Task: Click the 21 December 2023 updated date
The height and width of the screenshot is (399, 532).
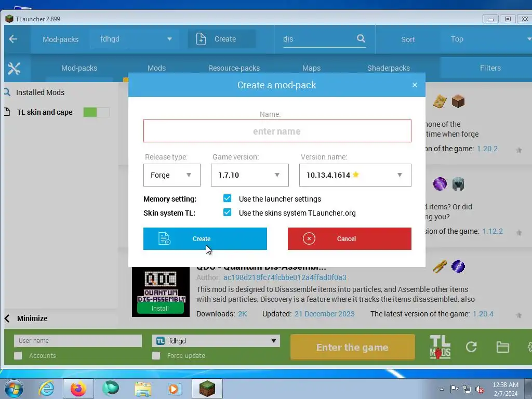Action: coord(324,313)
